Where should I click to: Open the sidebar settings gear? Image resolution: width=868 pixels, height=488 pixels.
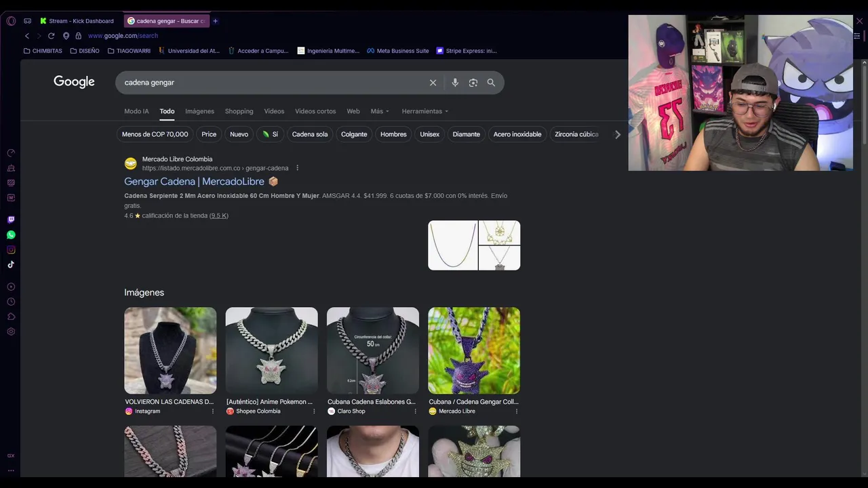click(x=11, y=331)
